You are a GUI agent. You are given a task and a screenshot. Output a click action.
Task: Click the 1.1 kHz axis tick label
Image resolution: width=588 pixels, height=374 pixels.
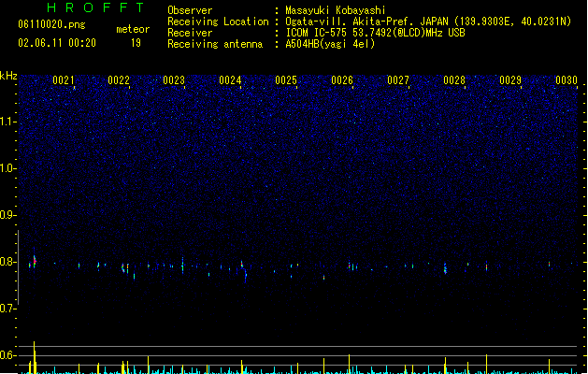(7, 122)
